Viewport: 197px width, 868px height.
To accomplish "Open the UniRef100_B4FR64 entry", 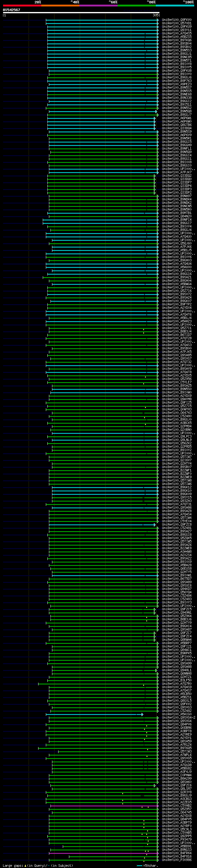I will tap(177, 853).
